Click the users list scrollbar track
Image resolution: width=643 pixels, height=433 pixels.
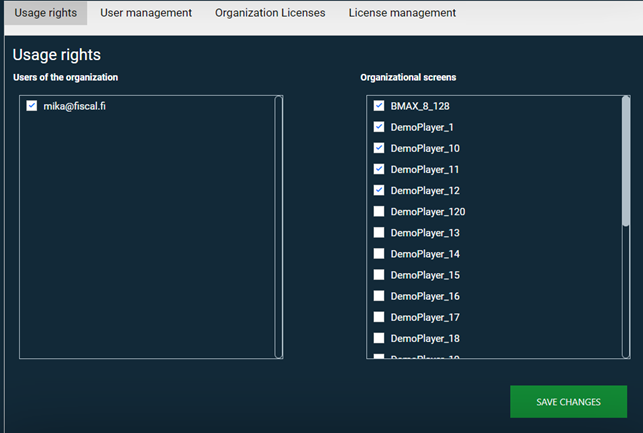pyautogui.click(x=278, y=227)
